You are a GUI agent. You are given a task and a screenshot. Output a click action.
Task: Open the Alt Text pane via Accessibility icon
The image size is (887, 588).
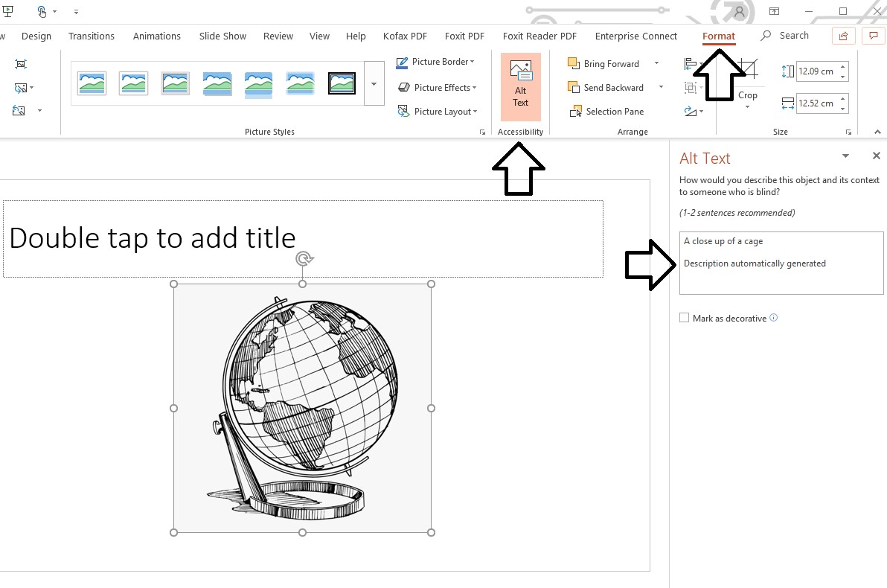point(520,84)
